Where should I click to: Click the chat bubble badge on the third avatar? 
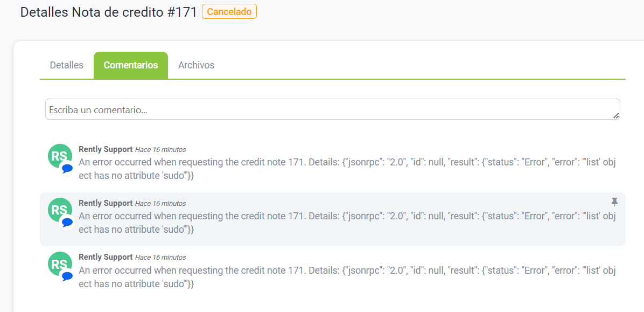point(67,276)
